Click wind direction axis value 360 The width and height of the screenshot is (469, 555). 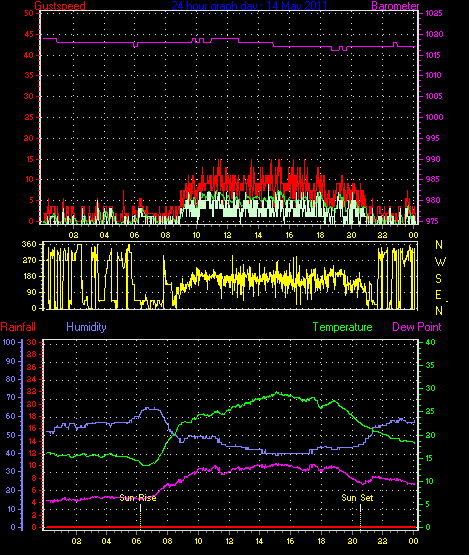tap(29, 244)
